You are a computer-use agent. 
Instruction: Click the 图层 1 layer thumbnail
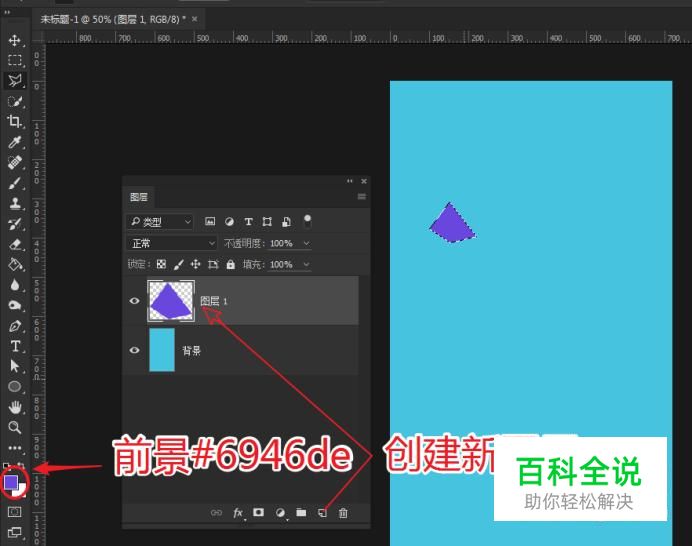click(171, 300)
